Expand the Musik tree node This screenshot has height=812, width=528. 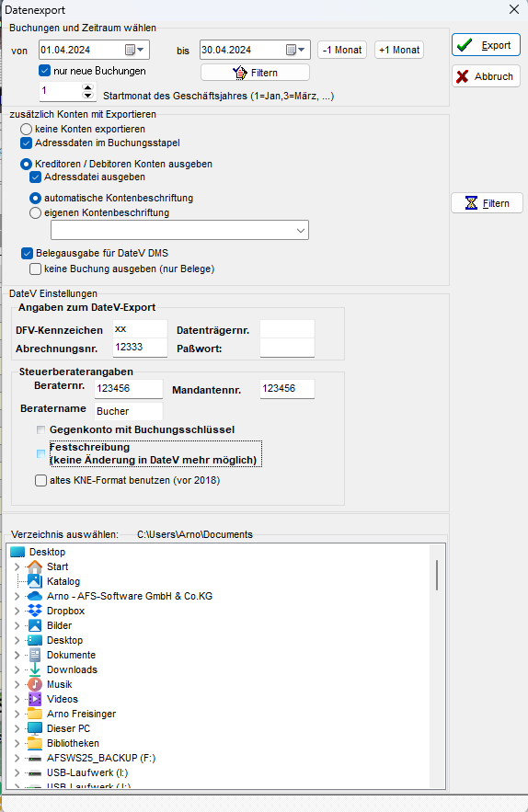click(17, 684)
